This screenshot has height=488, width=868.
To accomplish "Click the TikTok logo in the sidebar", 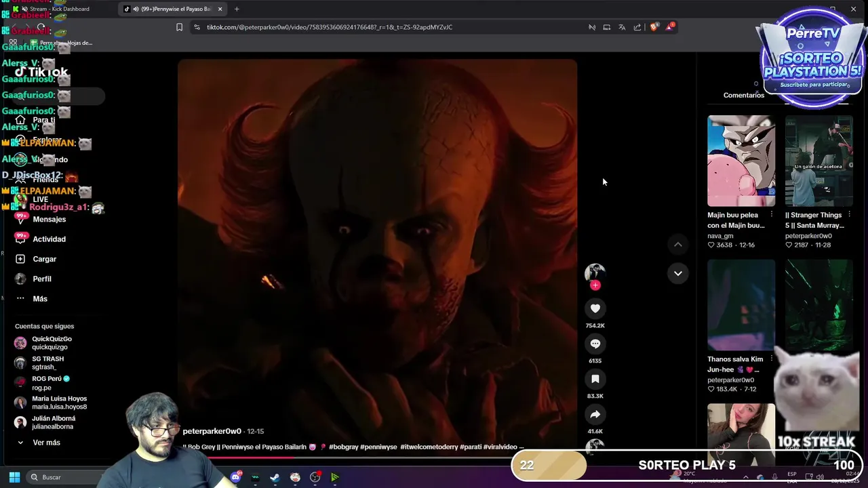I will click(42, 72).
